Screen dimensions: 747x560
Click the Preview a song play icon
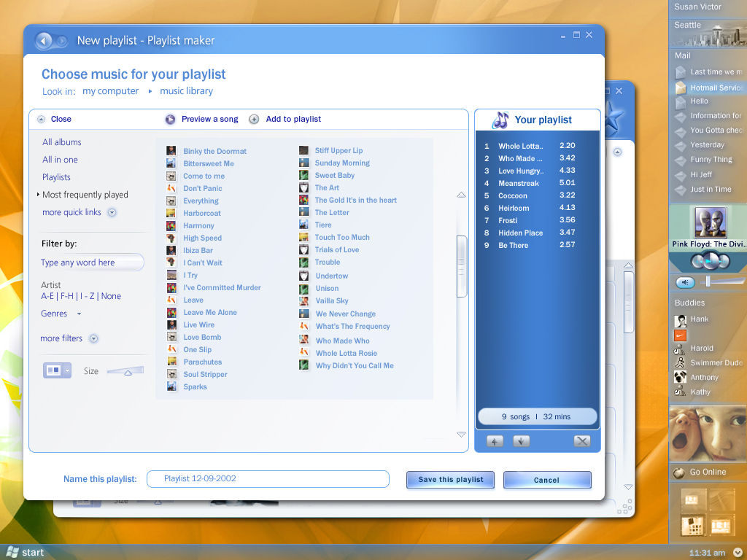tap(170, 120)
